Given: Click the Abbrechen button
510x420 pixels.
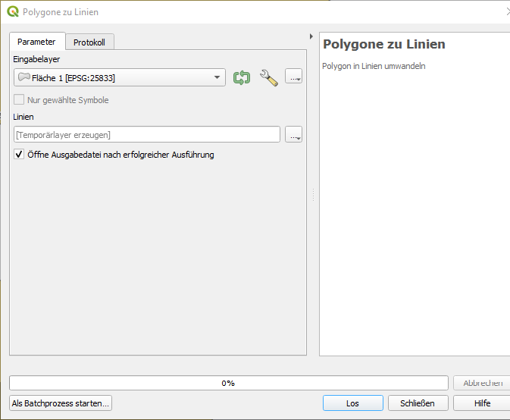Looking at the screenshot, I should tap(483, 383).
